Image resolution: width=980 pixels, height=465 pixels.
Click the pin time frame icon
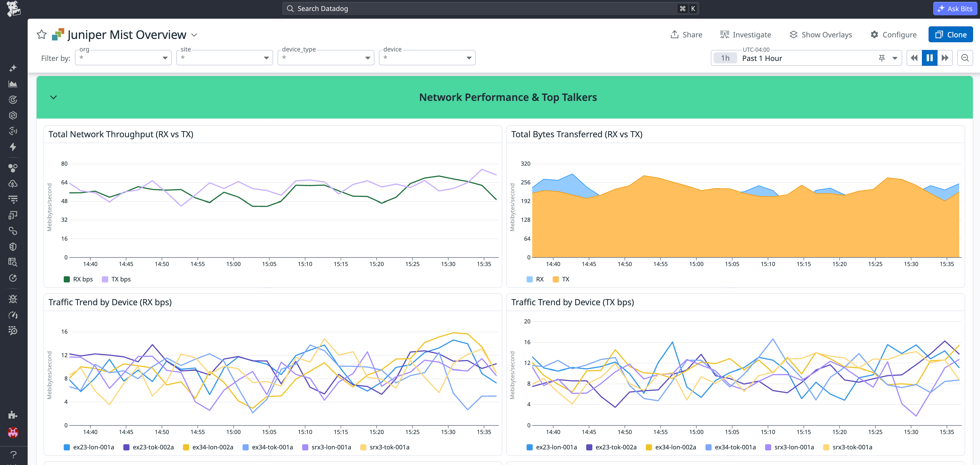pyautogui.click(x=881, y=58)
